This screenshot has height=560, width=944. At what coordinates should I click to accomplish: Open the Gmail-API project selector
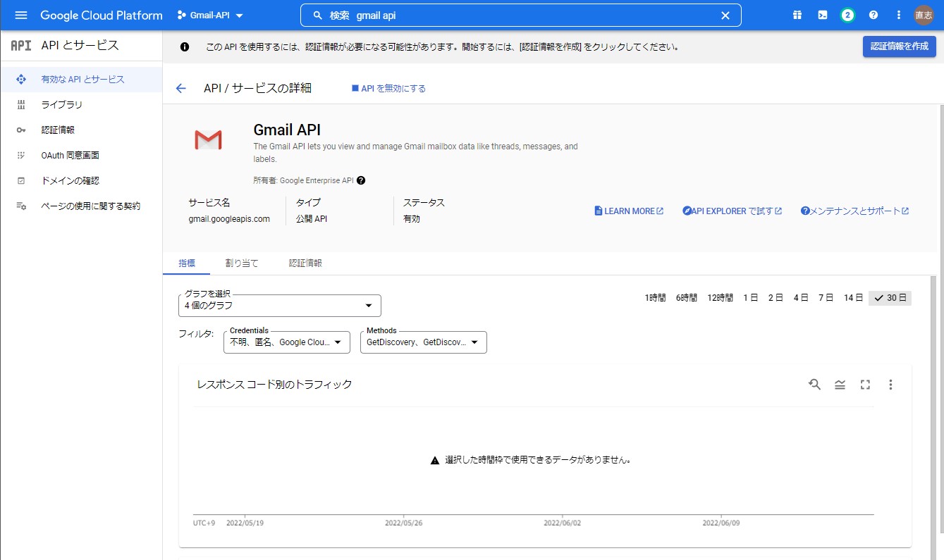[x=210, y=15]
